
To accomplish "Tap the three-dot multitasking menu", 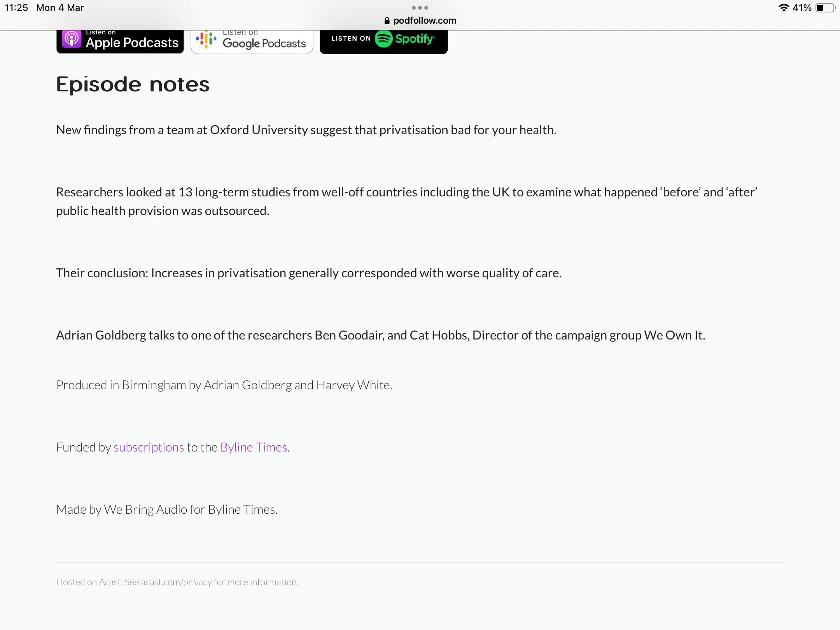I will coord(420,8).
